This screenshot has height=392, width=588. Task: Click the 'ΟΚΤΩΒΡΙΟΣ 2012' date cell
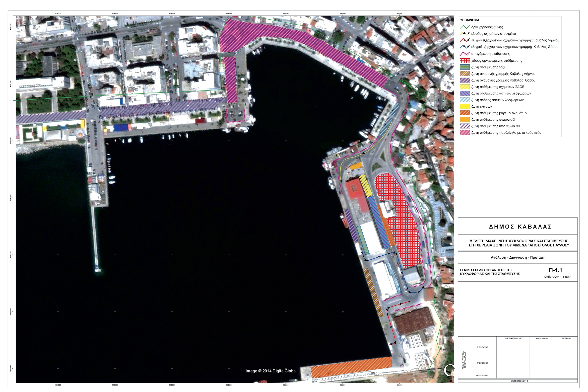point(519,381)
